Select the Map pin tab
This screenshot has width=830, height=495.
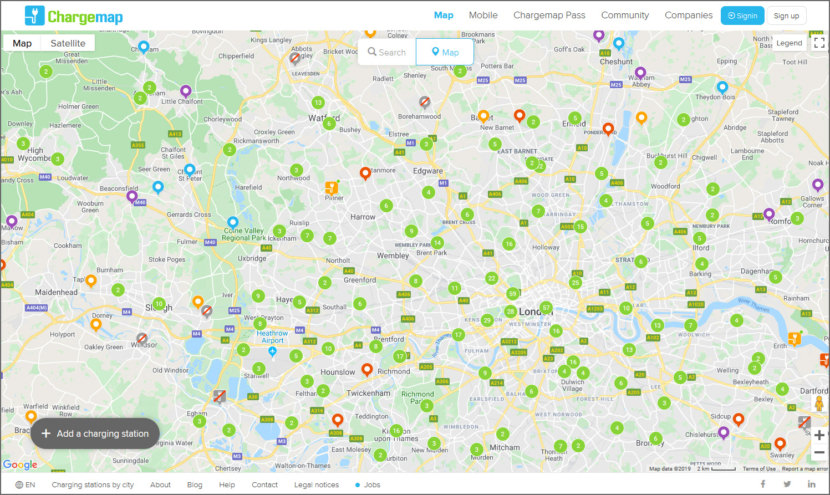click(x=445, y=52)
